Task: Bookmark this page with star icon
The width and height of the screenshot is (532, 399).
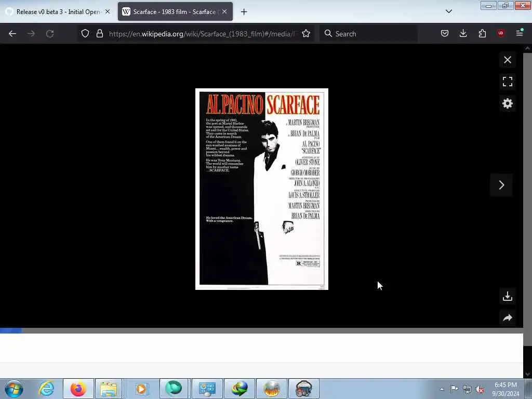Action: coord(305,34)
